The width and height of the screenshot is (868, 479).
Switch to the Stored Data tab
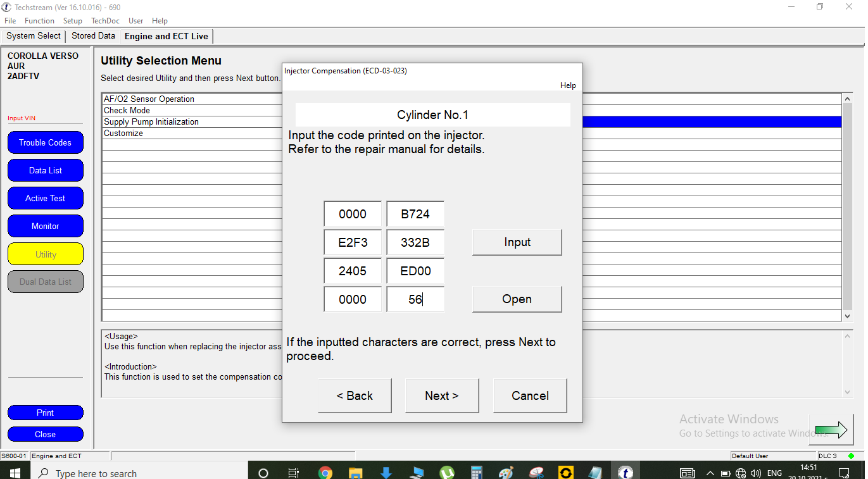click(93, 36)
